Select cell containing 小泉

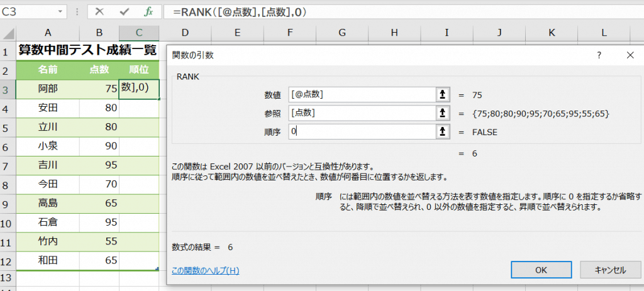point(48,146)
